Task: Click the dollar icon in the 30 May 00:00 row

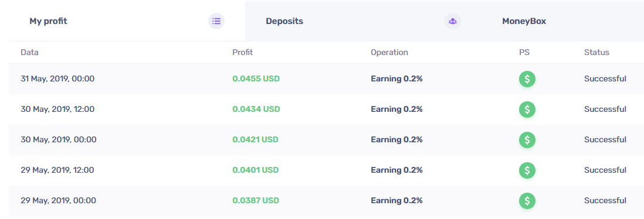Action: [x=527, y=140]
